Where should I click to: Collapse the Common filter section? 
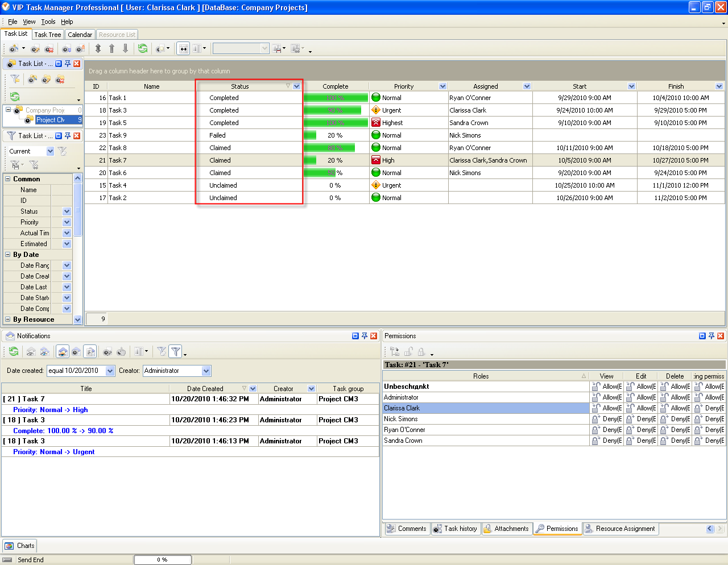[x=8, y=179]
